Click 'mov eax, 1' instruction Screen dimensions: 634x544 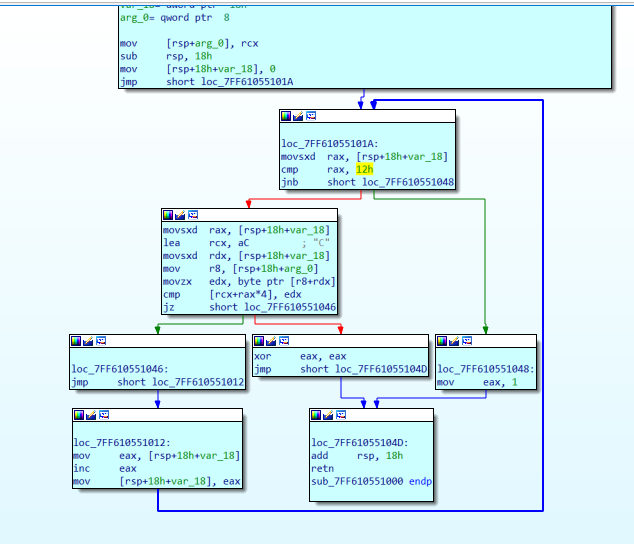[478, 382]
